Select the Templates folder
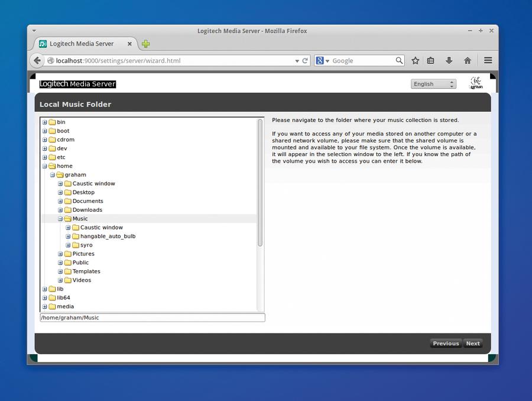The image size is (532, 401). point(86,271)
